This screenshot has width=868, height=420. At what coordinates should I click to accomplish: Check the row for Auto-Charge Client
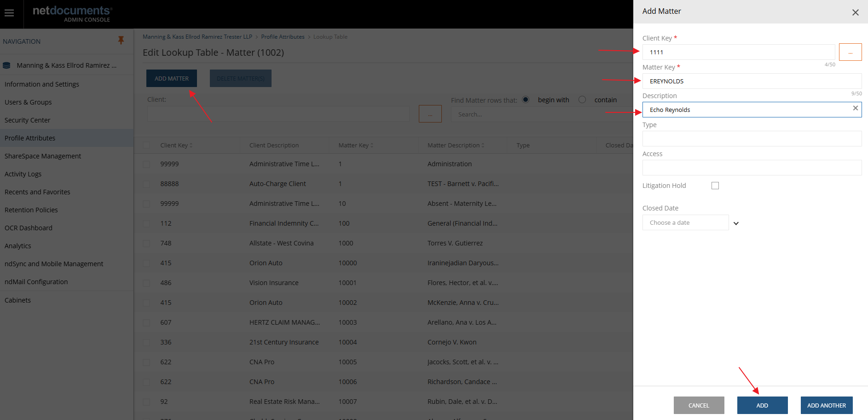coord(146,184)
